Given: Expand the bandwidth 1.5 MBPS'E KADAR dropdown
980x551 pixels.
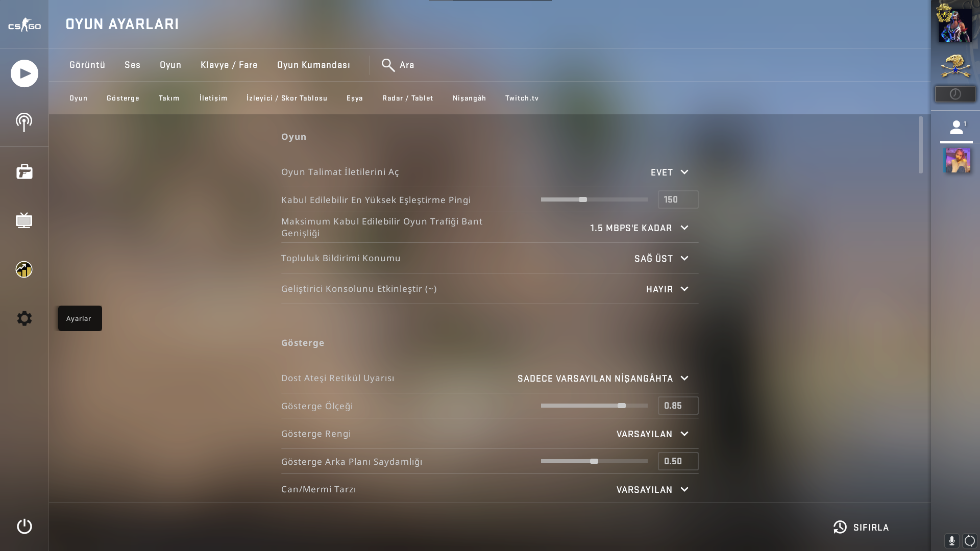Looking at the screenshot, I should tap(639, 228).
